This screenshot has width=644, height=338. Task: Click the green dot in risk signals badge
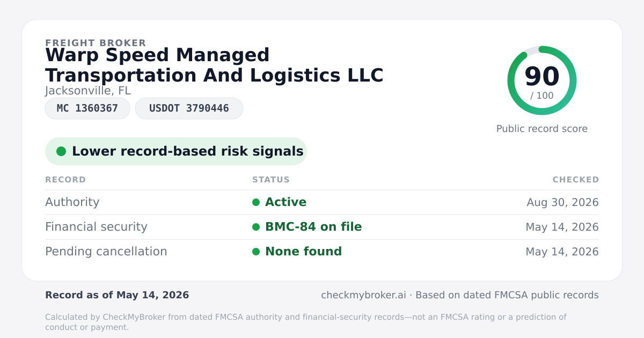61,151
